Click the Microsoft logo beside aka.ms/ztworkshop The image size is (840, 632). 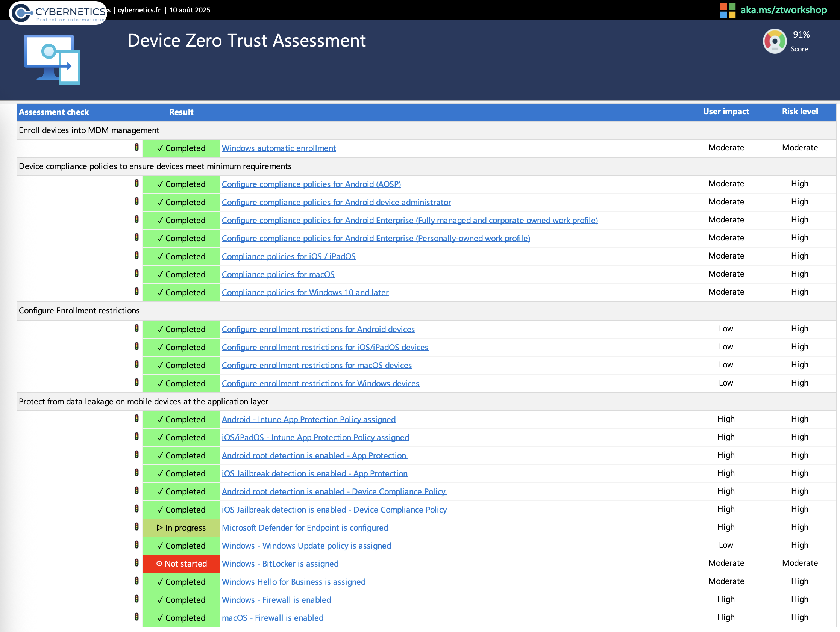click(x=727, y=10)
